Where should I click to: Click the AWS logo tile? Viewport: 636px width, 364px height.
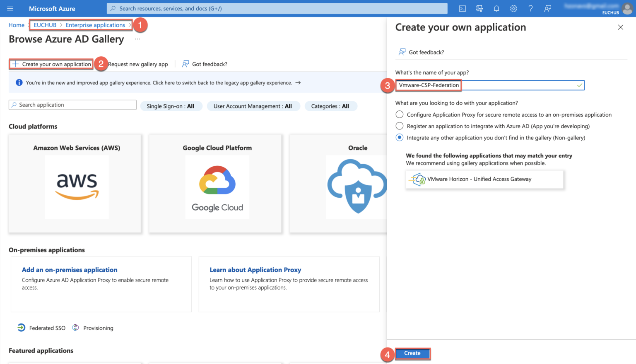77,187
